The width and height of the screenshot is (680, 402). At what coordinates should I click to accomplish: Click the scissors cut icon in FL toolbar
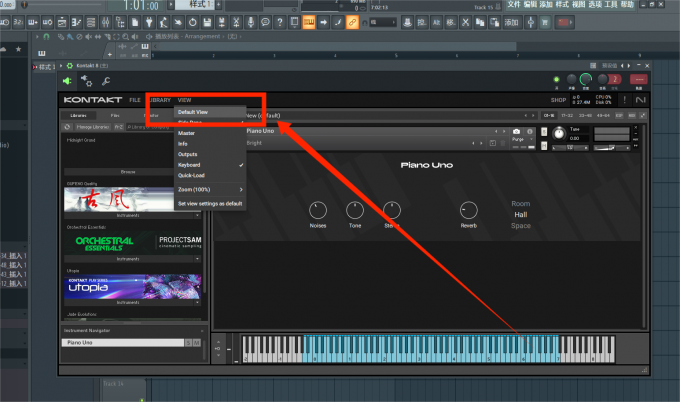pos(465,22)
